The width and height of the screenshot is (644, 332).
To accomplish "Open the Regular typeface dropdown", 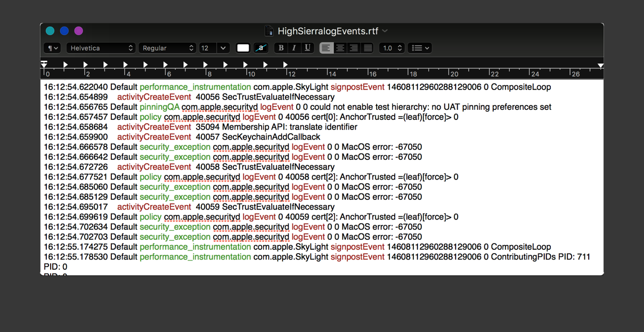I will pos(167,48).
